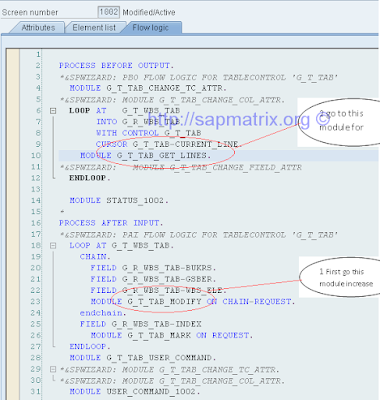Click the PAI FLOW LOGIC comment on line 17
The image size is (380, 400).
pos(198,234)
